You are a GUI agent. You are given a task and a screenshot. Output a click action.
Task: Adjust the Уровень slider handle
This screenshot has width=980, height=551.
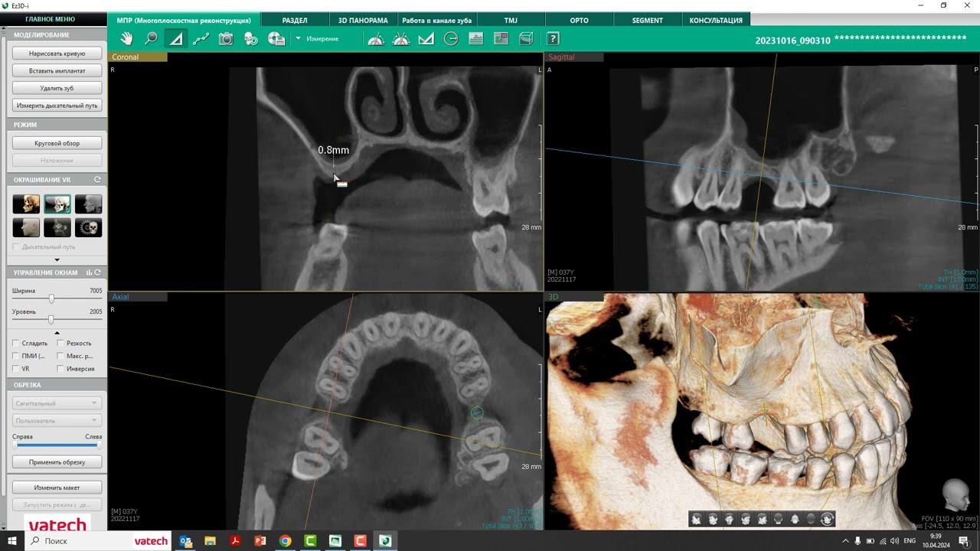click(51, 319)
